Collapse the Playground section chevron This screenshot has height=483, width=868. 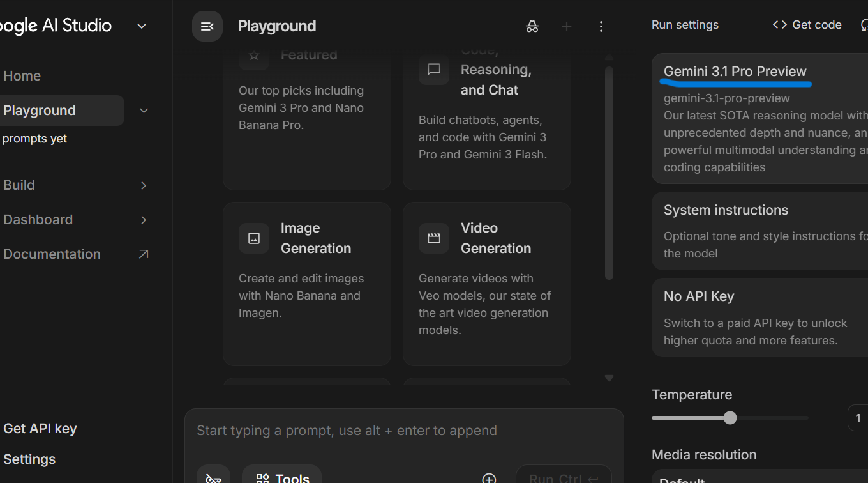point(144,111)
